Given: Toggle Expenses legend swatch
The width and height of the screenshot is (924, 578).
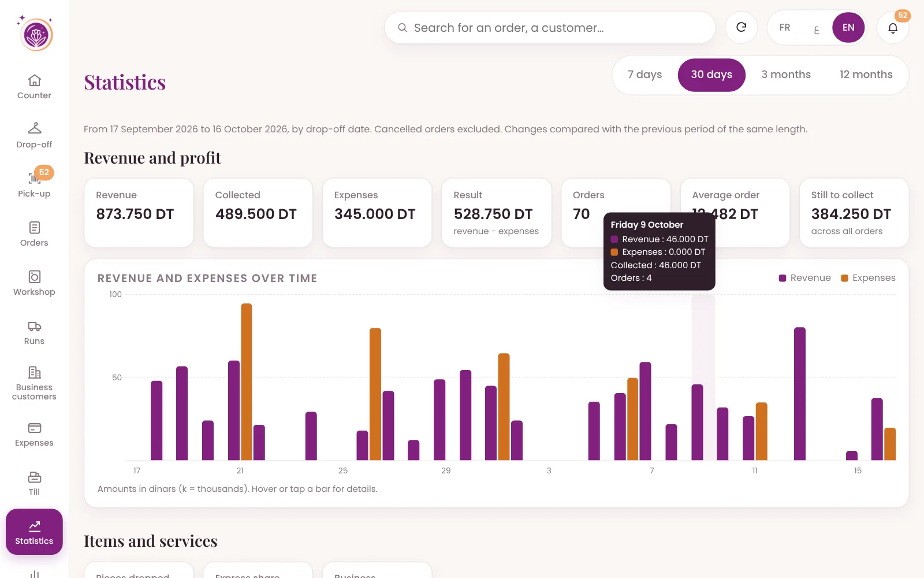Looking at the screenshot, I should (844, 278).
